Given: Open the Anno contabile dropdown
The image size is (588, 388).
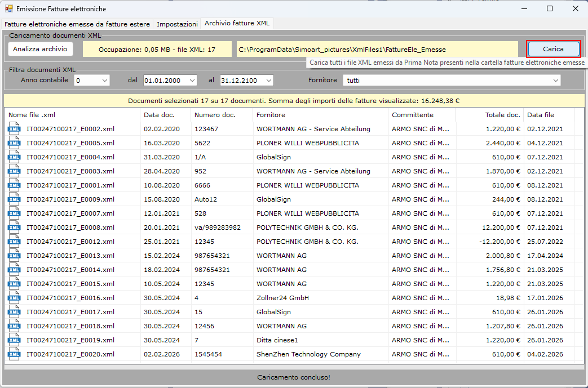Looking at the screenshot, I should point(104,81).
